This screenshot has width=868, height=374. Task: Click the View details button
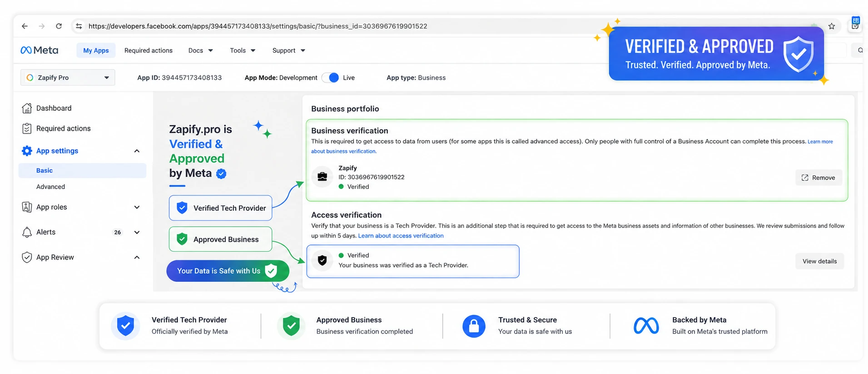[819, 261]
